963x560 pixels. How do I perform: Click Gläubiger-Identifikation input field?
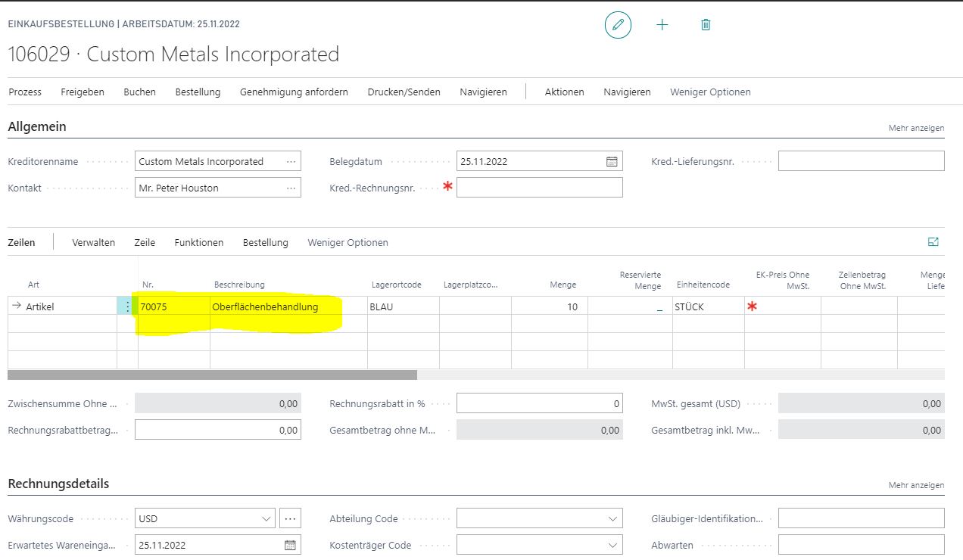click(x=862, y=518)
